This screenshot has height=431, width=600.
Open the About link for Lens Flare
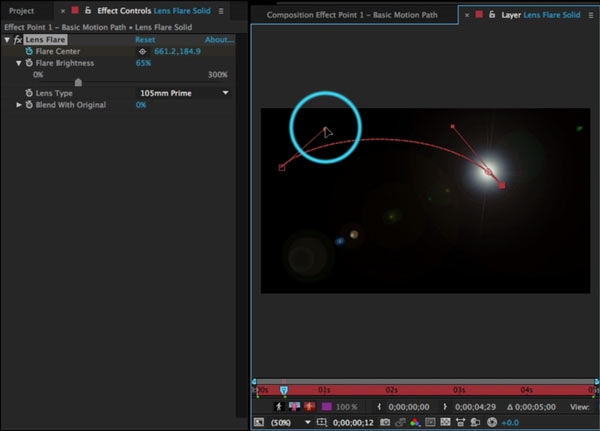[219, 39]
